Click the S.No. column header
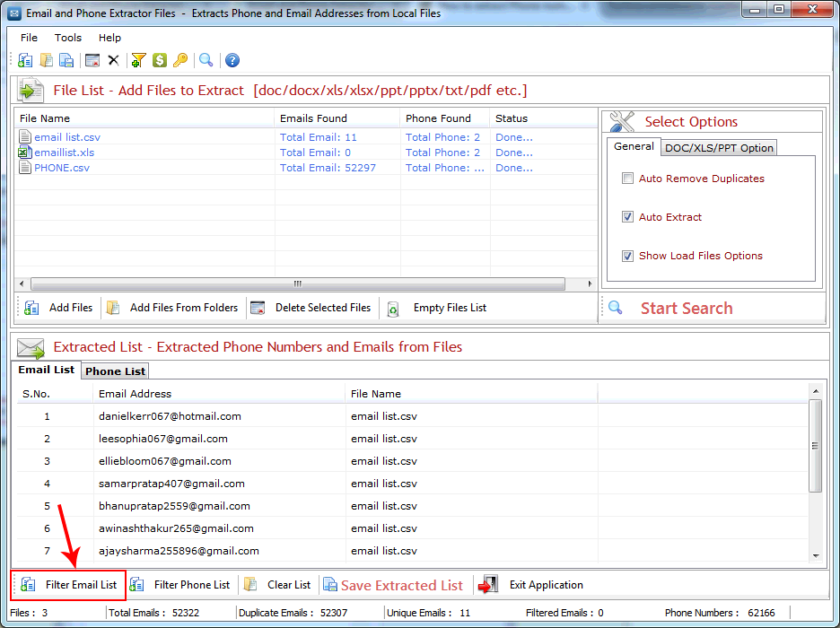This screenshot has height=628, width=840. pos(55,394)
